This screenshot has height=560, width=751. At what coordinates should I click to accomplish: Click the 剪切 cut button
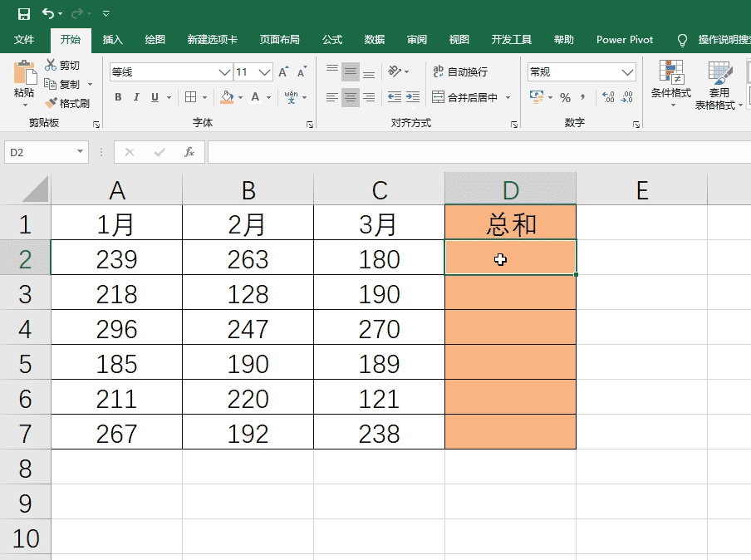coord(63,65)
